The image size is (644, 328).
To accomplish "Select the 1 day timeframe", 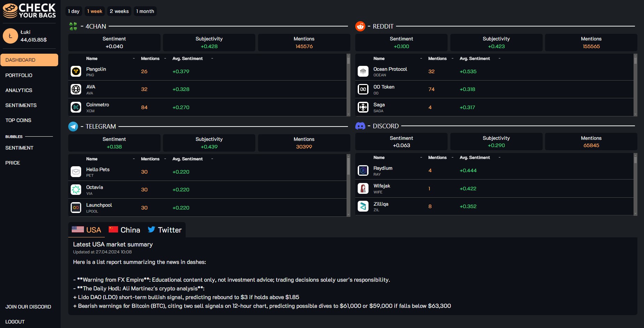I will (x=74, y=11).
